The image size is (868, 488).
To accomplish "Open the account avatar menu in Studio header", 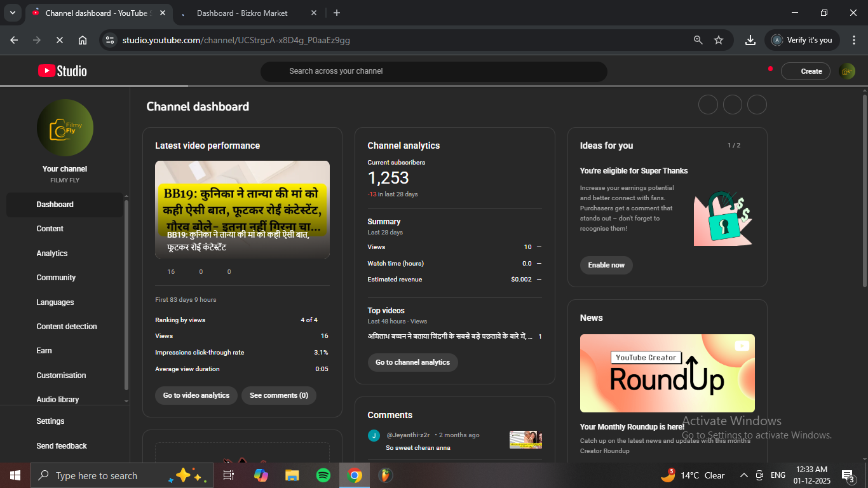I will [846, 71].
